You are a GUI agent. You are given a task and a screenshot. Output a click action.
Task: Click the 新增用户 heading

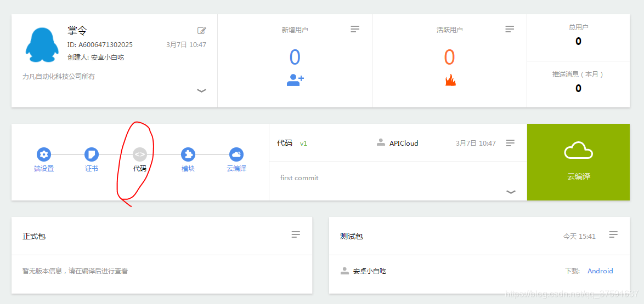click(295, 30)
